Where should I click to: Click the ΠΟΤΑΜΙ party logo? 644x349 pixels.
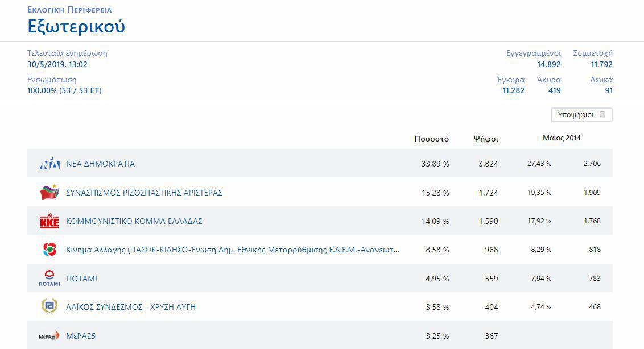[x=49, y=279]
